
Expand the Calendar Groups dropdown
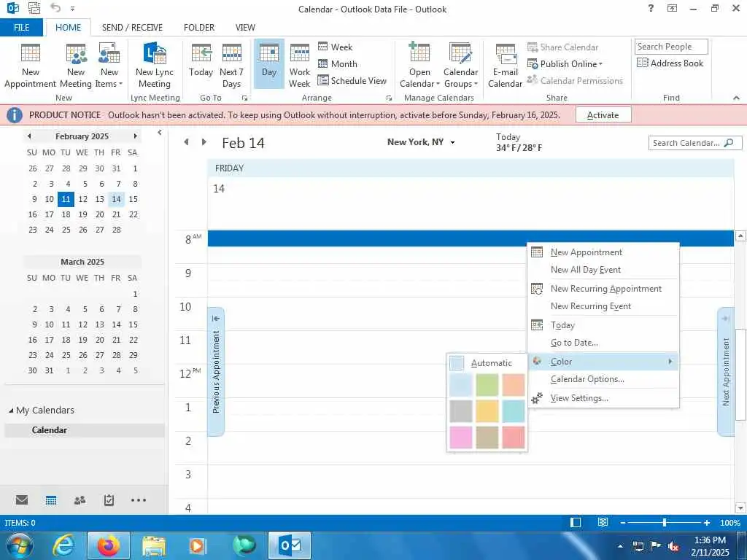tap(461, 65)
